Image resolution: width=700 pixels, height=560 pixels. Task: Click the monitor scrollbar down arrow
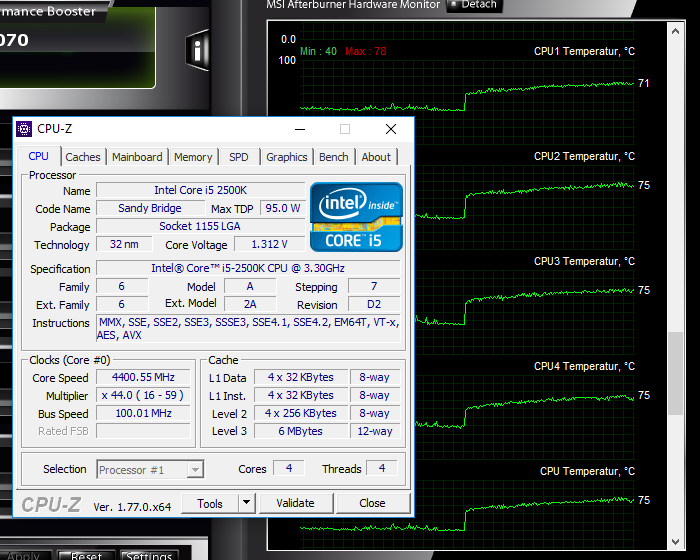pos(675,542)
